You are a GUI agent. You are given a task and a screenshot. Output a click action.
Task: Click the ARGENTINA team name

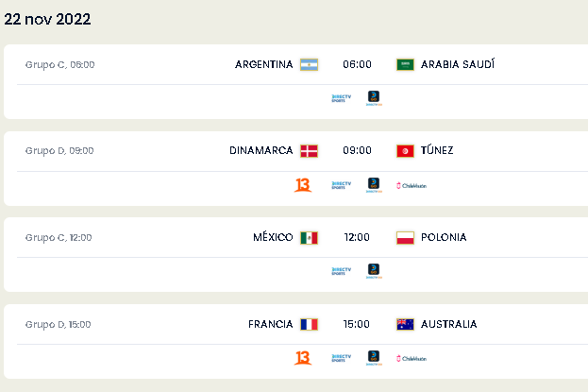(263, 64)
